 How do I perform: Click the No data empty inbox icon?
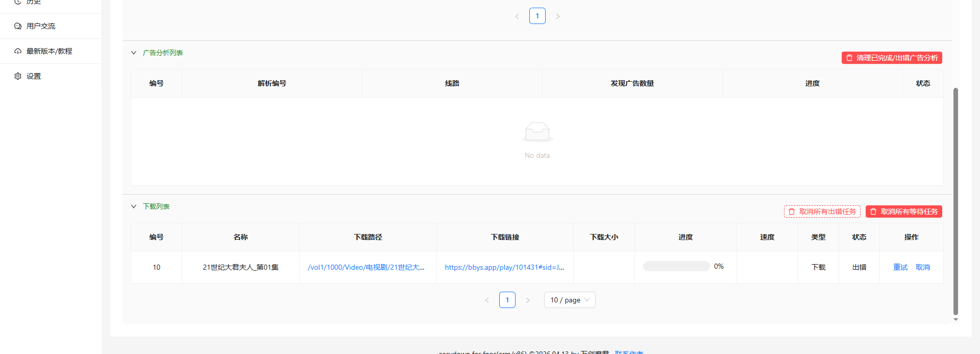(x=537, y=132)
